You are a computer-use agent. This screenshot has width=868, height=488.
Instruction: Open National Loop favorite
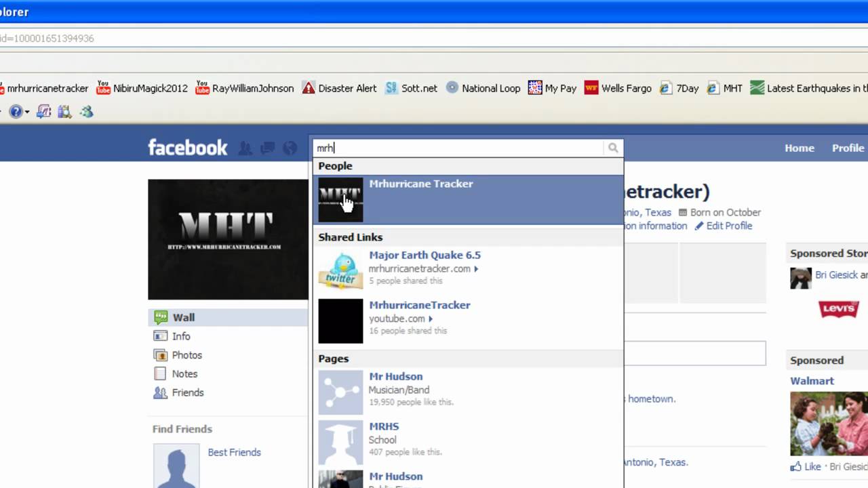tap(483, 88)
